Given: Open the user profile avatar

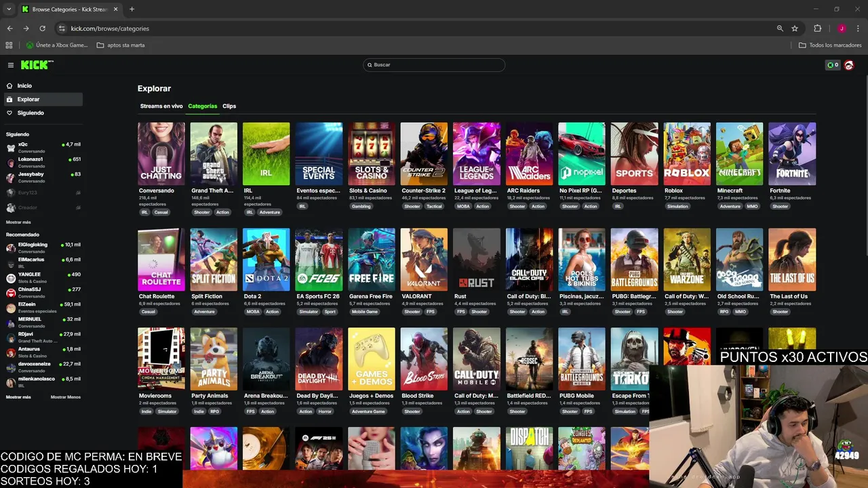Looking at the screenshot, I should click(849, 65).
